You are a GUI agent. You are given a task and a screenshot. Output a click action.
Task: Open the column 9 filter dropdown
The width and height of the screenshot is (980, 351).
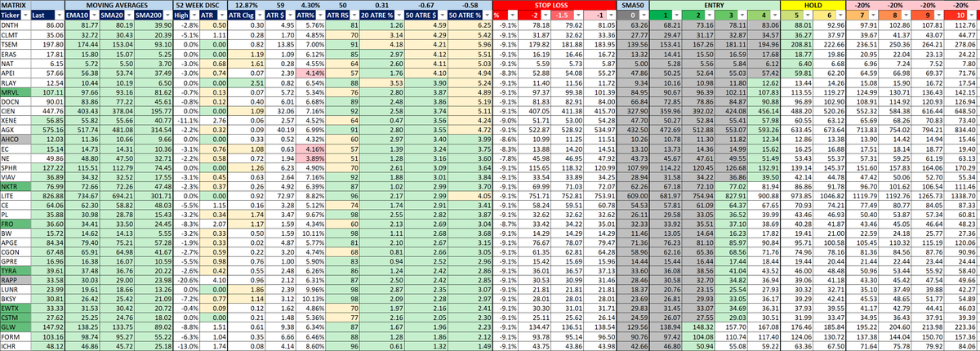click(x=938, y=16)
